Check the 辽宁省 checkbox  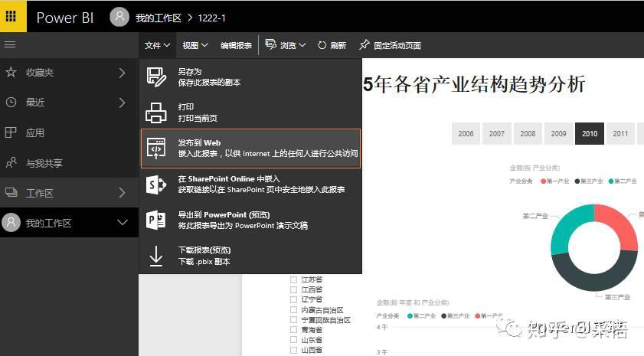click(x=293, y=299)
